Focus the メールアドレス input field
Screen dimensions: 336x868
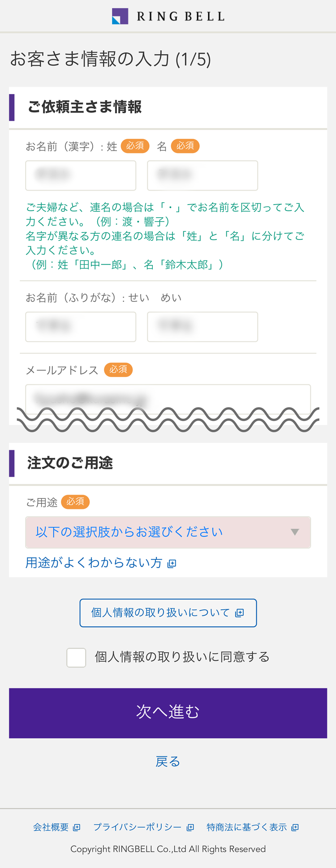pyautogui.click(x=168, y=398)
